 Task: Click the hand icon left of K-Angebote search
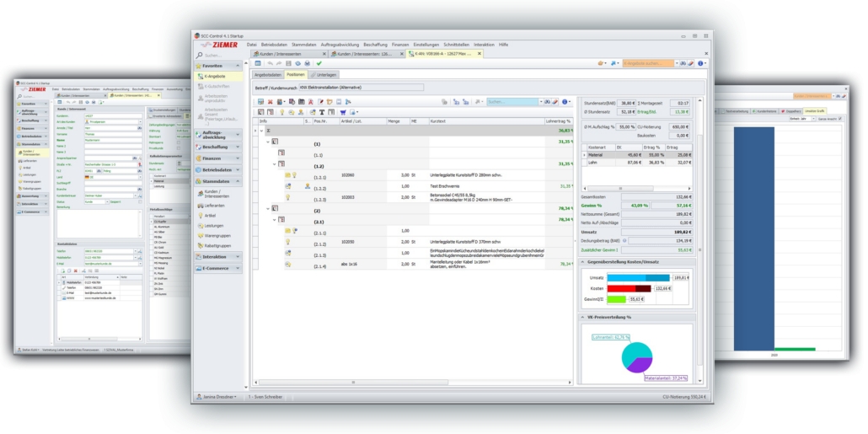[601, 63]
